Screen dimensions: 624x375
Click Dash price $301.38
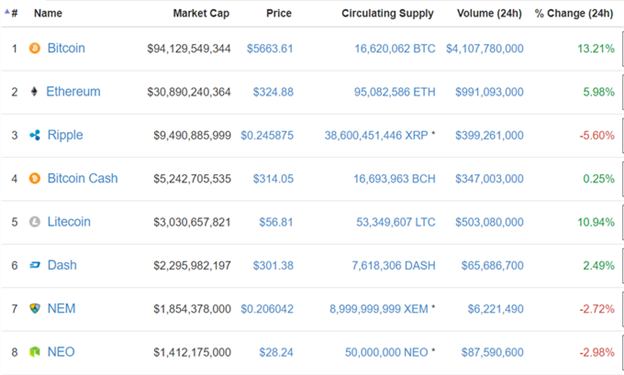273,266
